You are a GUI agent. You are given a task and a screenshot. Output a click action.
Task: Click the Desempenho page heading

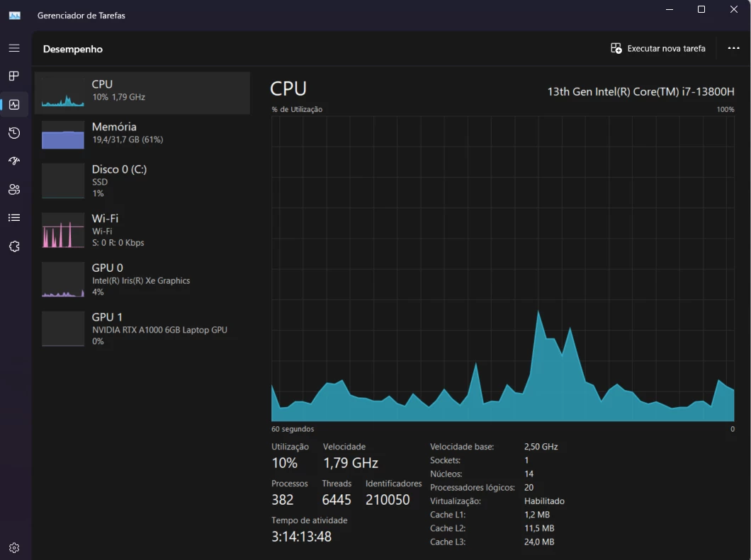[x=73, y=49]
